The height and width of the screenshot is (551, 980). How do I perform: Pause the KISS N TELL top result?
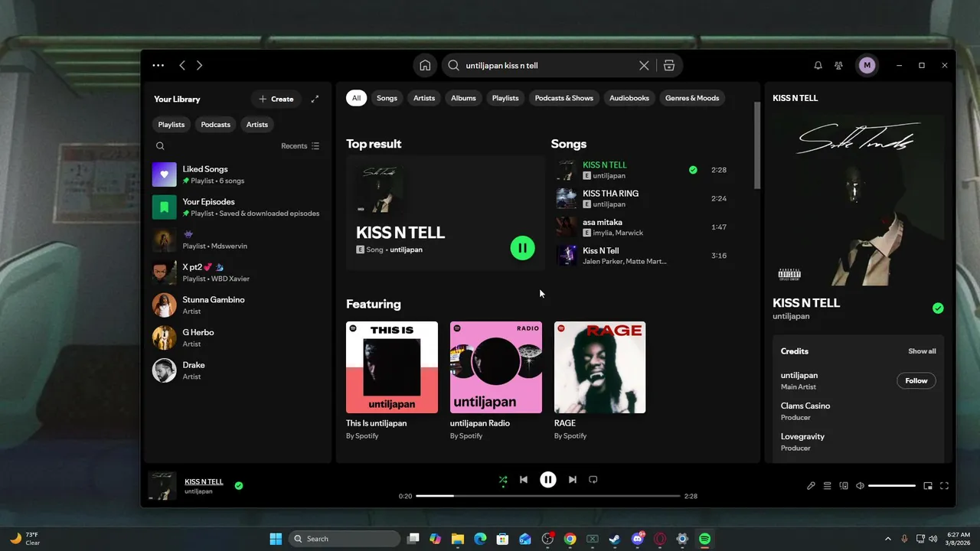point(522,248)
